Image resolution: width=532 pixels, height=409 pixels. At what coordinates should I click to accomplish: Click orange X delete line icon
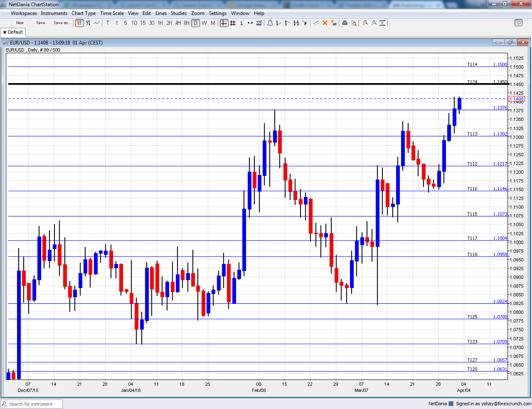325,23
